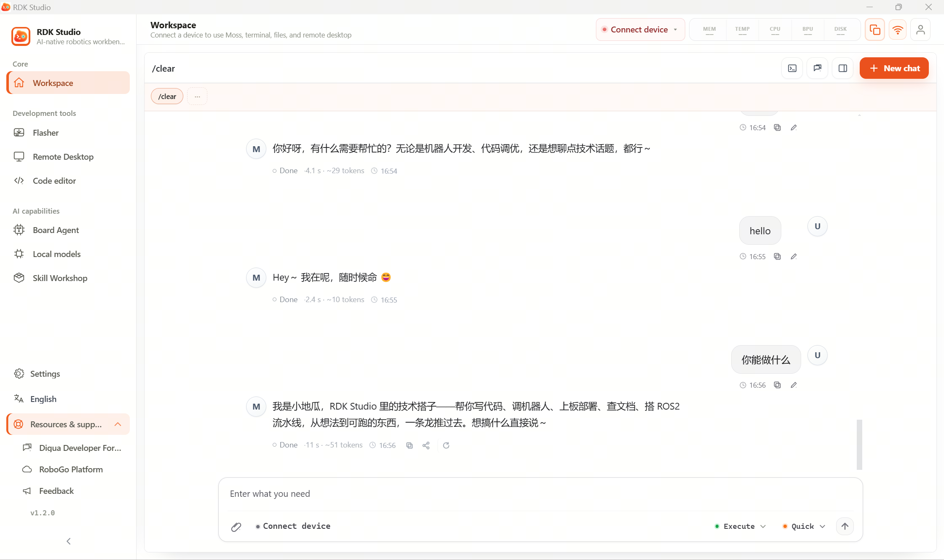This screenshot has width=944, height=560.
Task: Click the '/clear' chat title text
Action: (x=164, y=69)
